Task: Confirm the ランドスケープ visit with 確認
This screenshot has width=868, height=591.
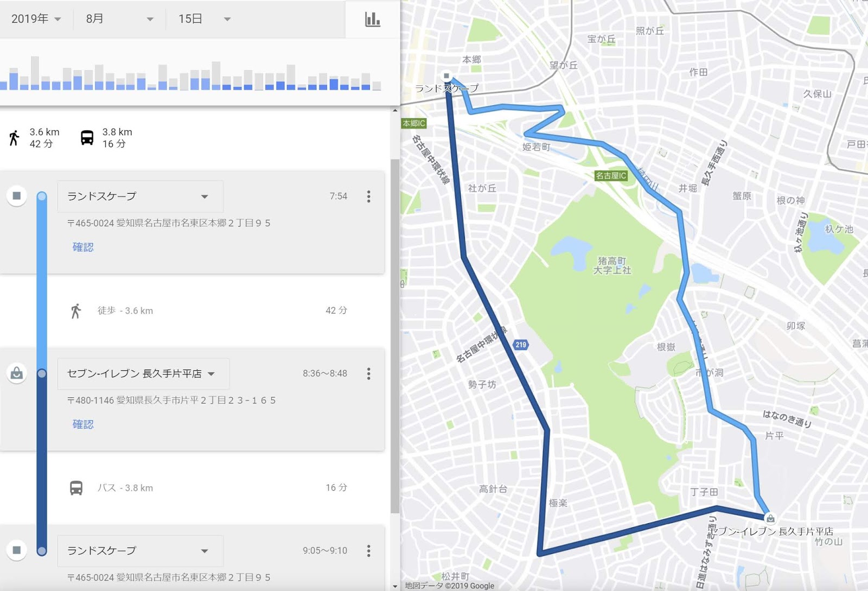Action: pos(83,247)
